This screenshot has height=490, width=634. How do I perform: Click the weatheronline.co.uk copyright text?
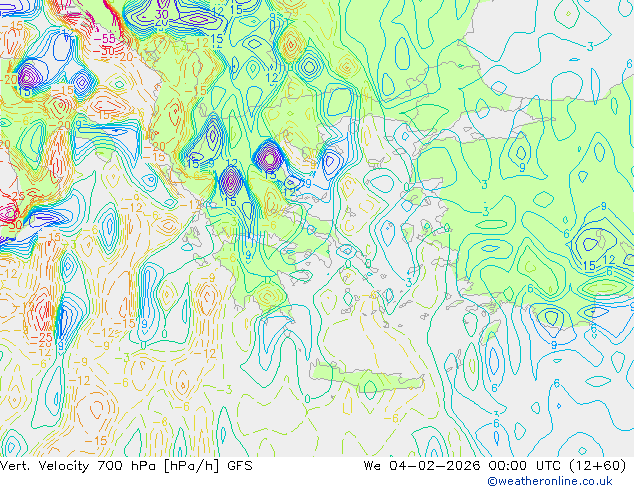point(550,481)
